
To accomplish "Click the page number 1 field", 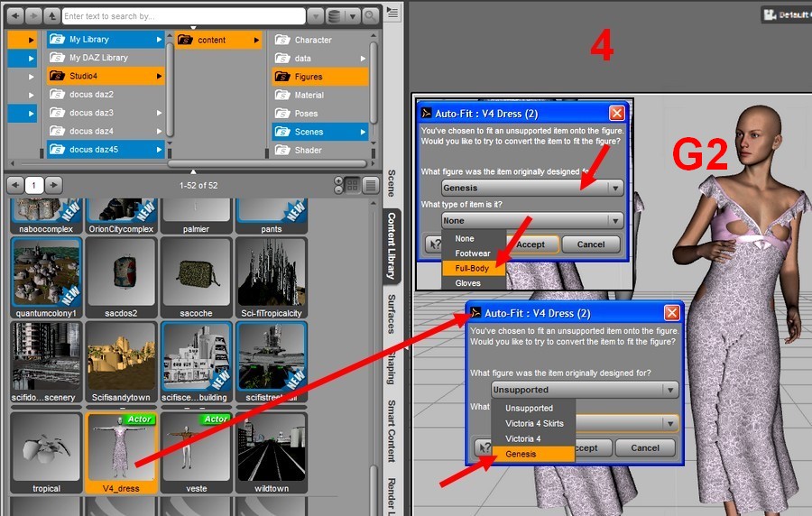I will click(34, 185).
